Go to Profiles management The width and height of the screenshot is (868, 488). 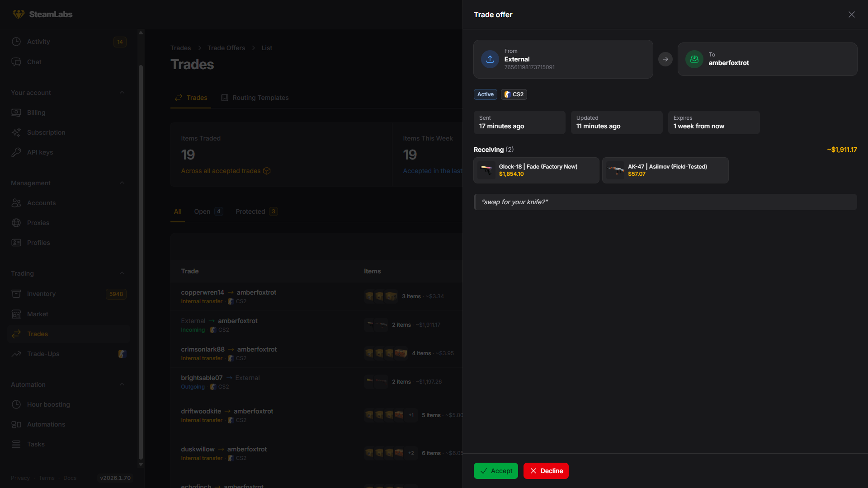(69, 243)
